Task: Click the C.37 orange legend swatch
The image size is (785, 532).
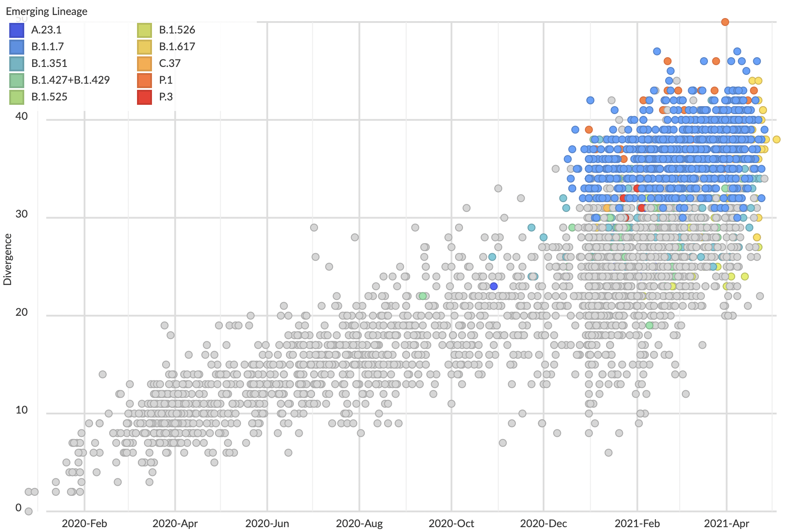Action: (x=144, y=63)
